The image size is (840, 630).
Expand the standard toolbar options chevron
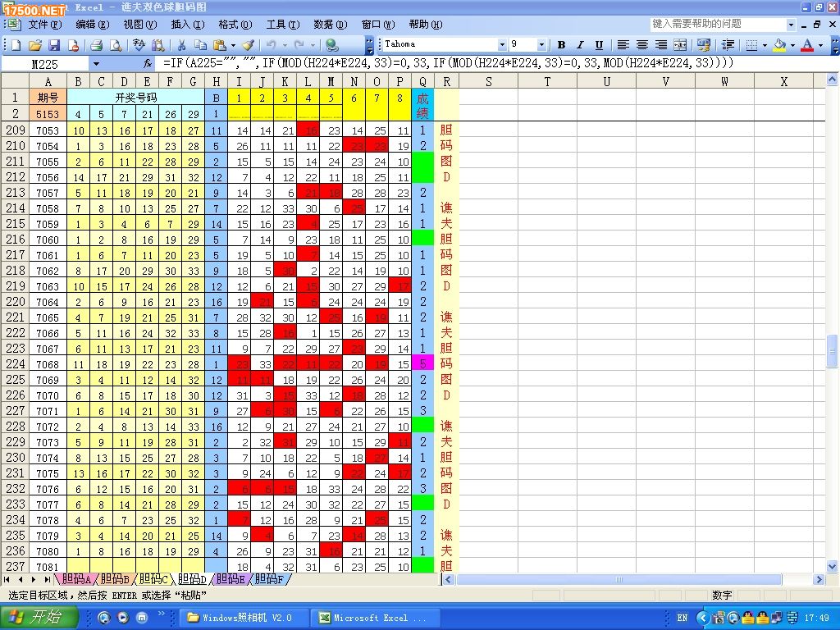pyautogui.click(x=369, y=45)
